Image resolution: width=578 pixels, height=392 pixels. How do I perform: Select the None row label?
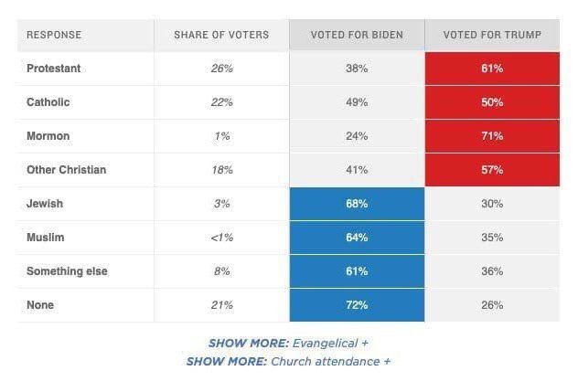tap(40, 305)
